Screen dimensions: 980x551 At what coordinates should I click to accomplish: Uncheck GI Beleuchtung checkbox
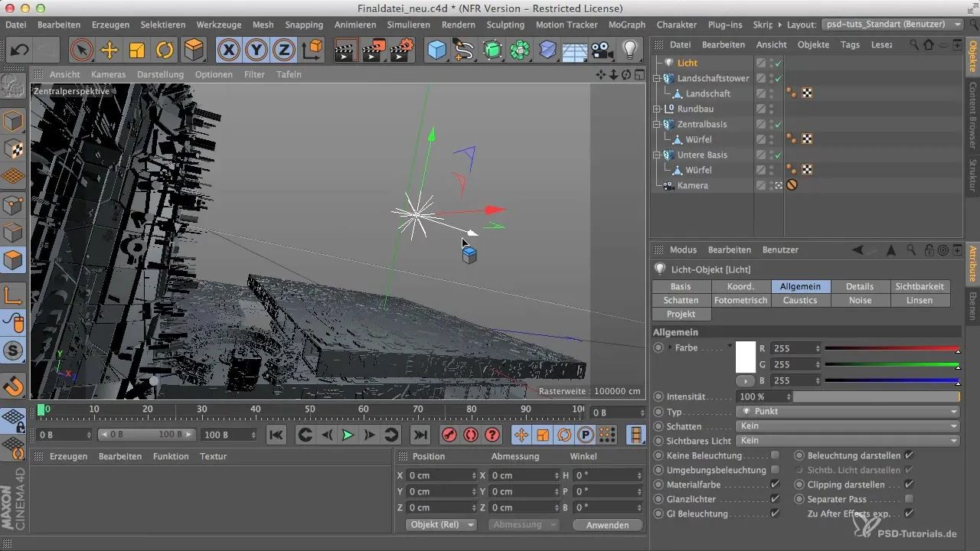775,514
